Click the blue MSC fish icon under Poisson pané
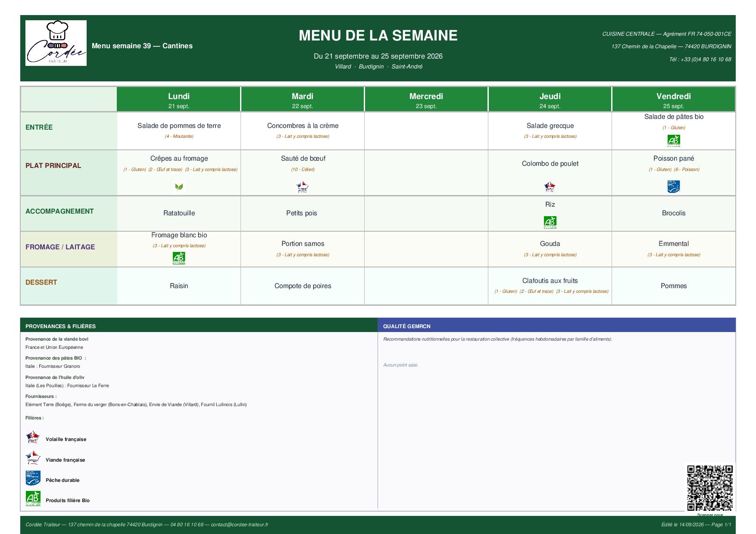The height and width of the screenshot is (534, 756). [x=674, y=186]
